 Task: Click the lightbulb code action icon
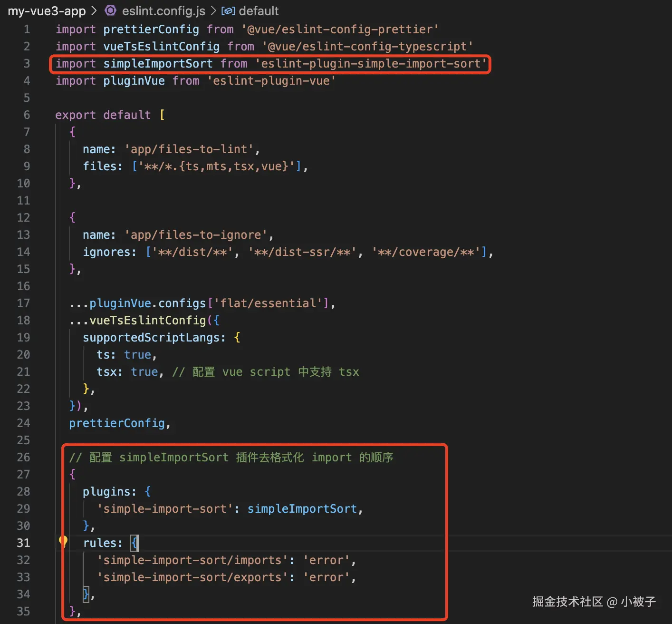tap(63, 541)
